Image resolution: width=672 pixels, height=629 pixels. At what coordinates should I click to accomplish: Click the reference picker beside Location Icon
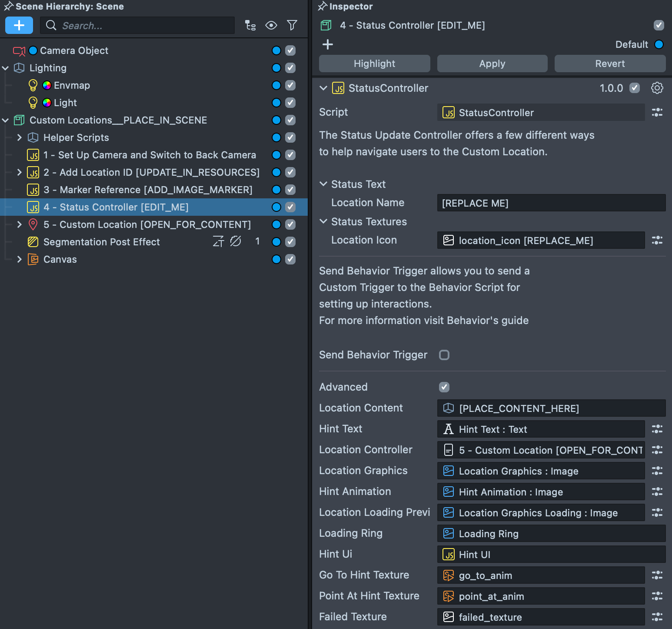[x=657, y=240]
